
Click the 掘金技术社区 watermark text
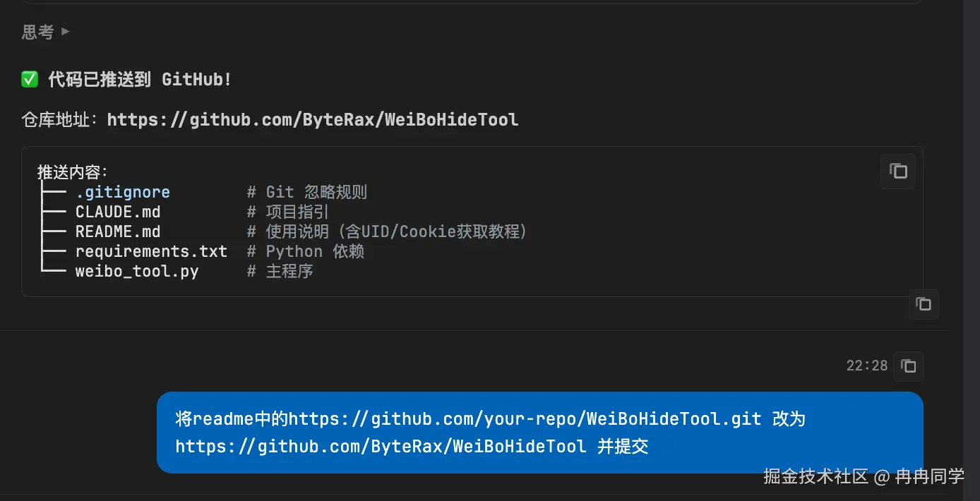(x=815, y=477)
